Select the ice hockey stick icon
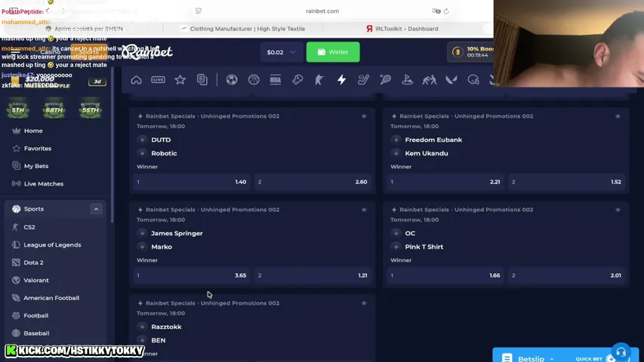The height and width of the screenshot is (362, 644). click(x=363, y=80)
